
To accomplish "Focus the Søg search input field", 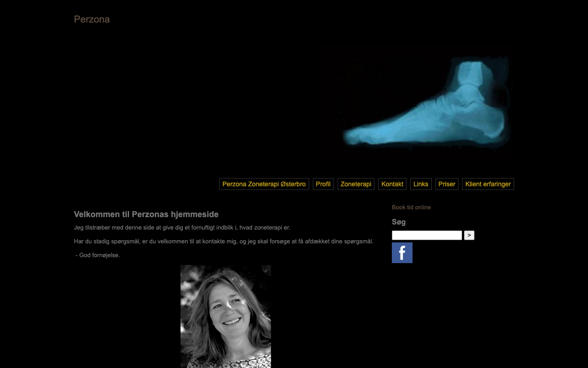I will 427,236.
